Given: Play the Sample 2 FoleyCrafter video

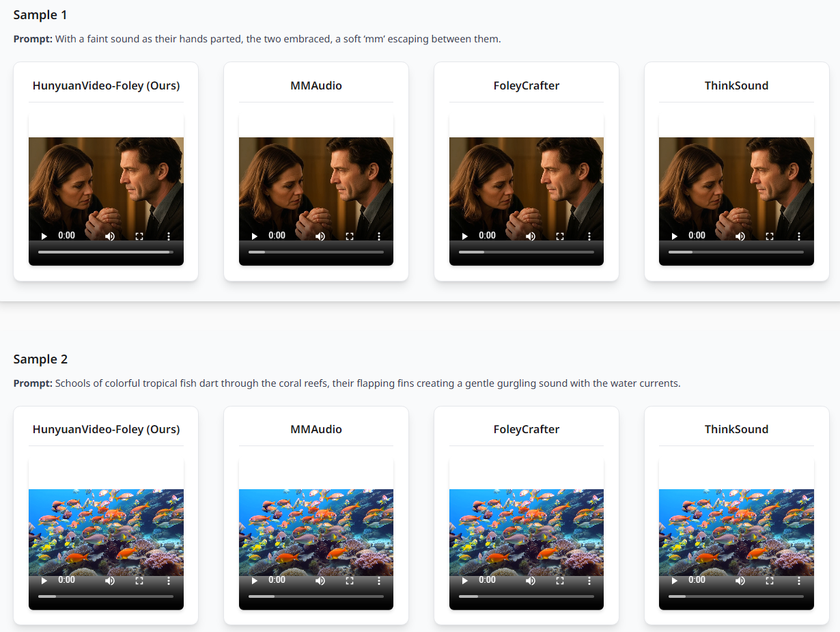Looking at the screenshot, I should [465, 580].
